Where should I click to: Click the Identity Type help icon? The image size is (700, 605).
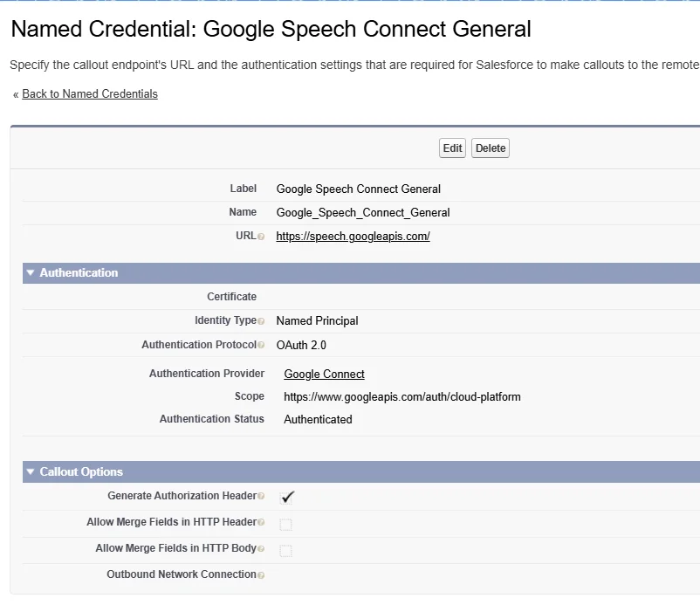261,321
